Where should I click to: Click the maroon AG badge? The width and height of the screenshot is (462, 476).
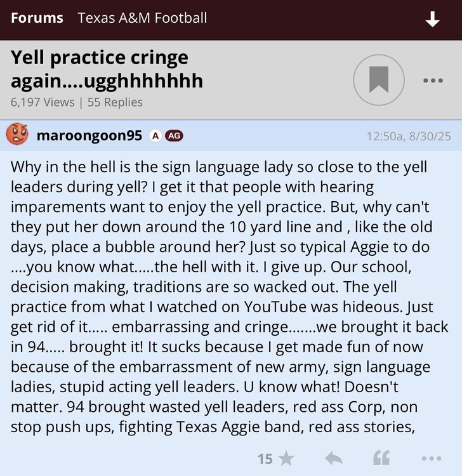[x=174, y=136]
